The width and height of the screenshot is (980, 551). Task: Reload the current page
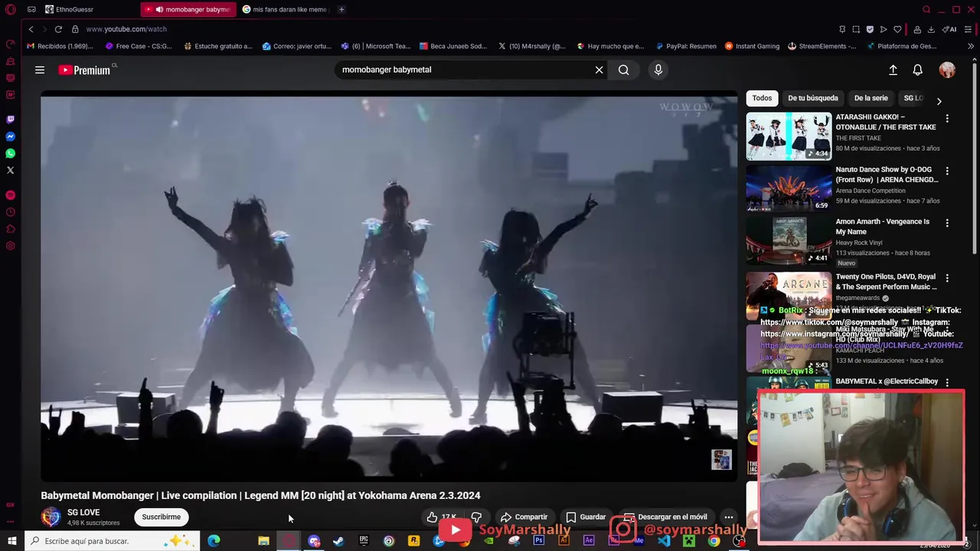[x=58, y=29]
